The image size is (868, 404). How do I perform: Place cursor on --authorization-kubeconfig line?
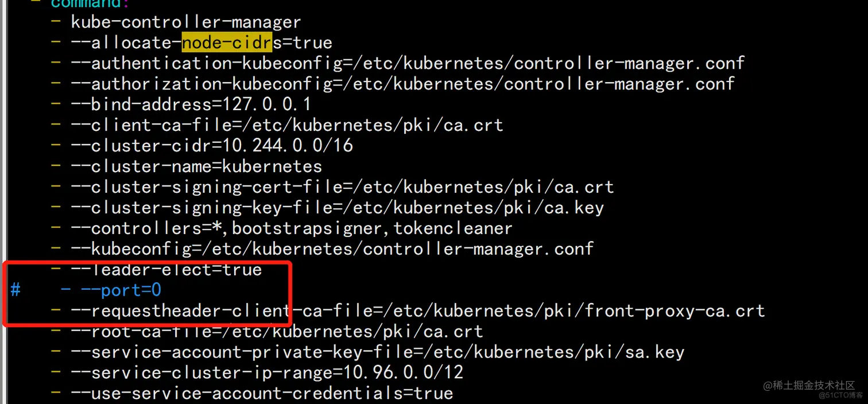coord(402,84)
